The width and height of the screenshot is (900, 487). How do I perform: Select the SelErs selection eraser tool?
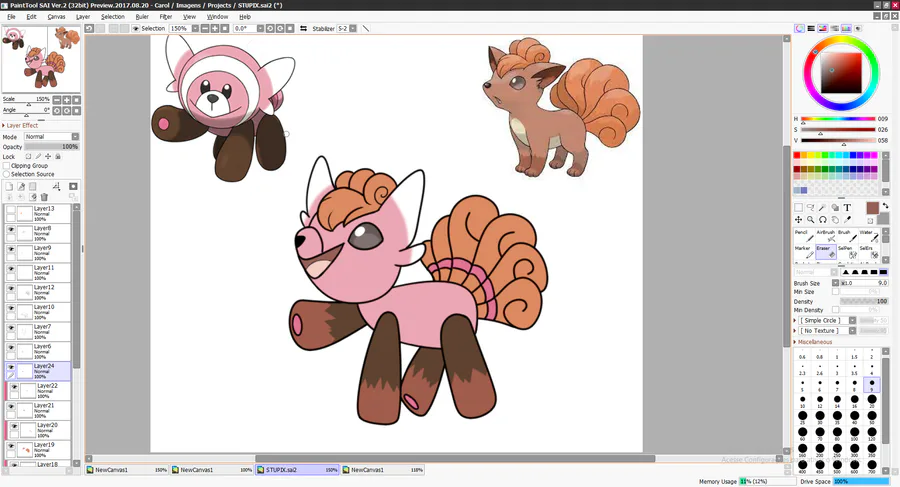pyautogui.click(x=868, y=252)
